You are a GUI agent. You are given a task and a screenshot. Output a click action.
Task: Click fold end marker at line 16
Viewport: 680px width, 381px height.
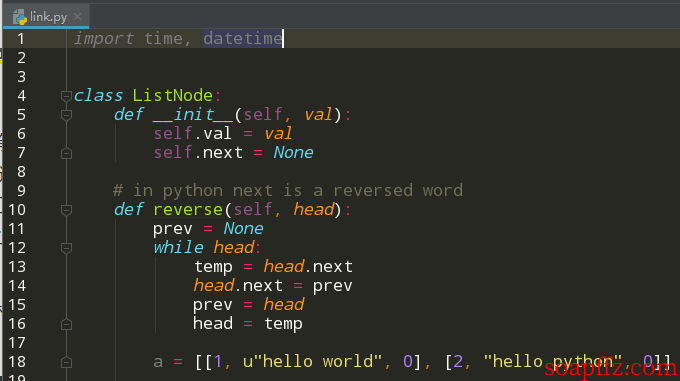pyautogui.click(x=66, y=324)
